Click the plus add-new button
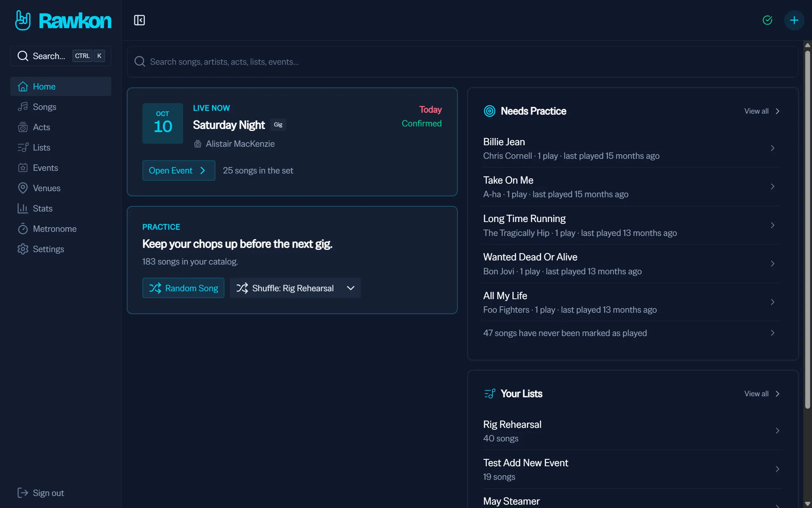 794,20
